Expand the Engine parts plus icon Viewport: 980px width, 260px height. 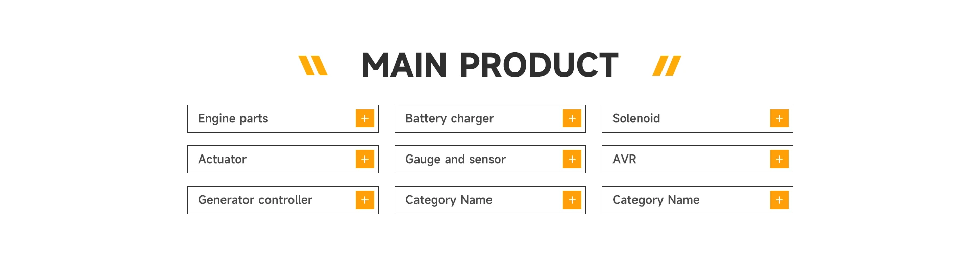coord(364,118)
